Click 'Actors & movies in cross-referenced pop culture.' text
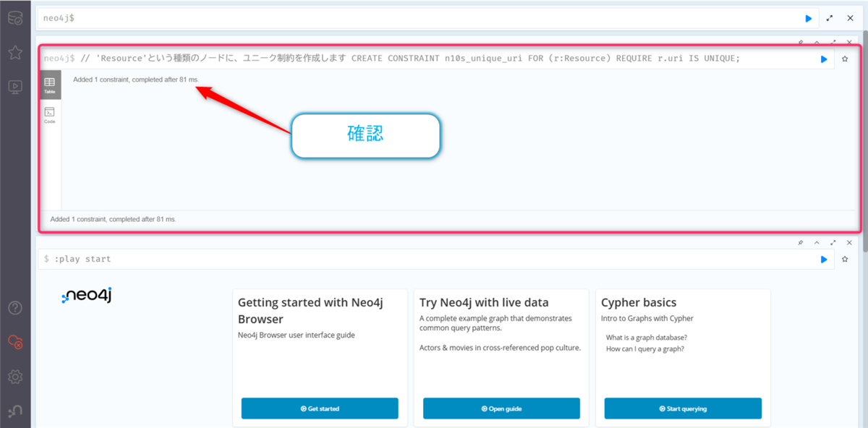 [x=500, y=348]
